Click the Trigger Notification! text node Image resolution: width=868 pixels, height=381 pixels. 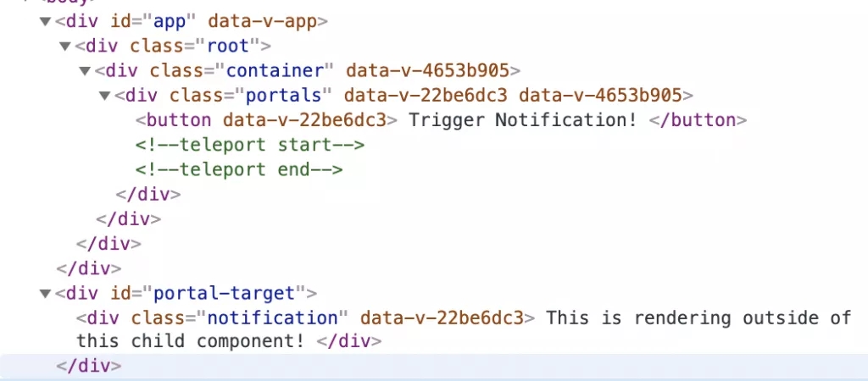click(522, 120)
